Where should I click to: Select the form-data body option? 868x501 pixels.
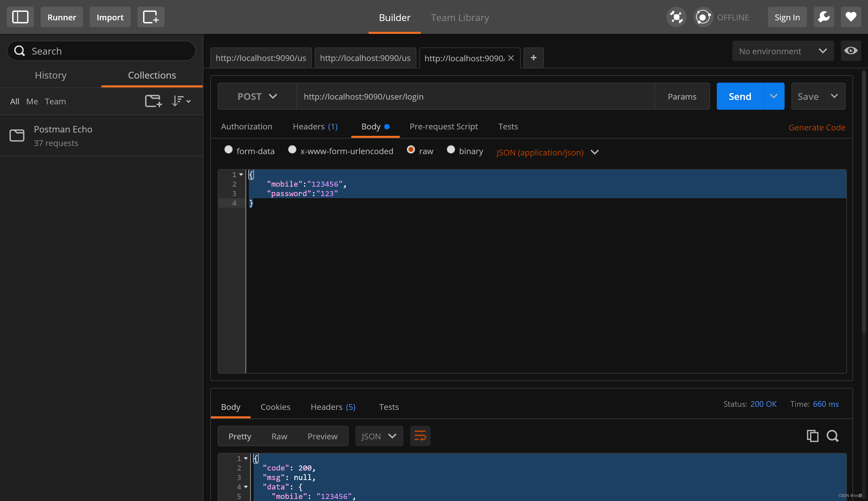click(228, 150)
